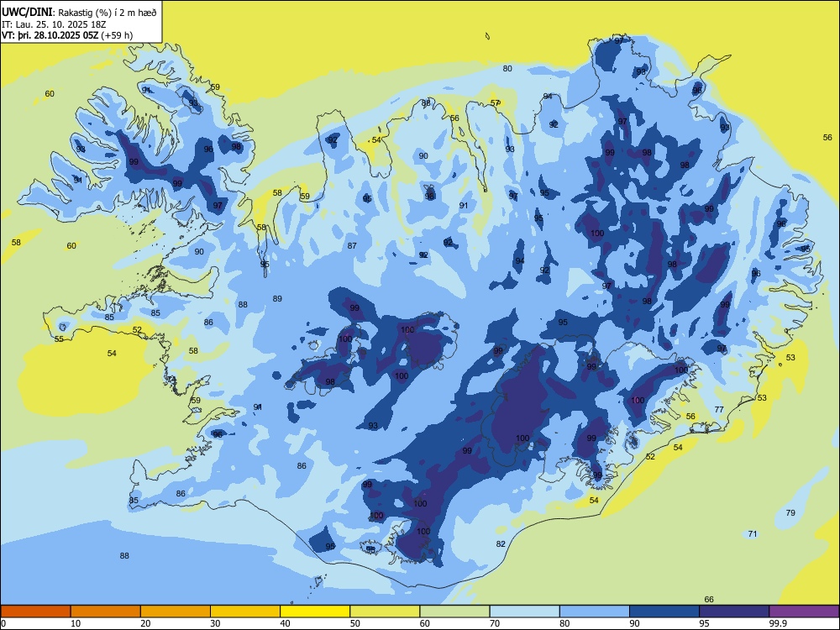840x630 pixels.
Task: Click the dark blue 90–95 legend swatch
Action: coord(664,612)
